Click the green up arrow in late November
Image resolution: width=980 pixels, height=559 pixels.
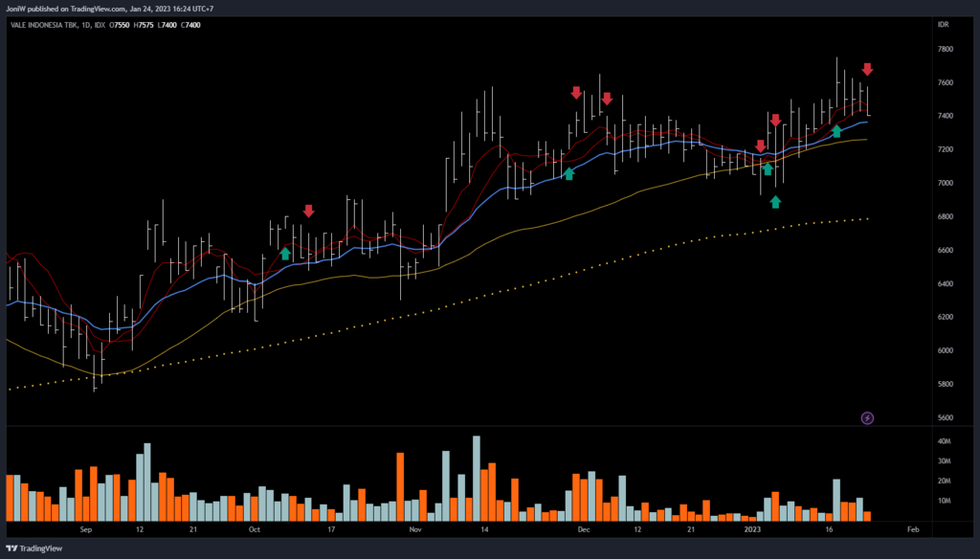pos(569,173)
